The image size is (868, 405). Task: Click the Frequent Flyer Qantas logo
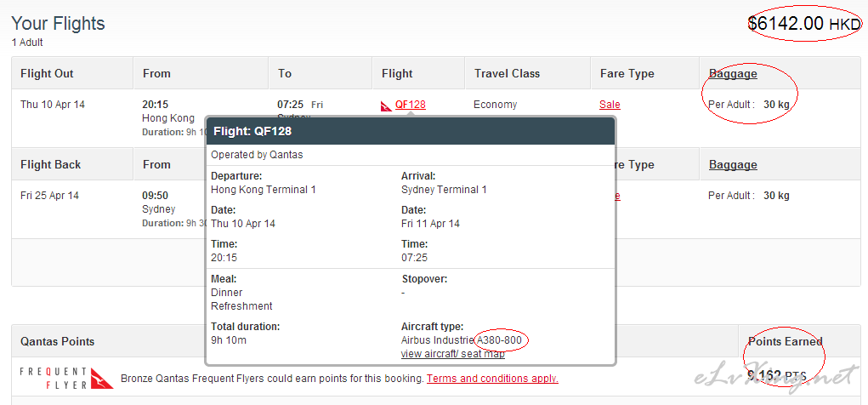(66, 378)
